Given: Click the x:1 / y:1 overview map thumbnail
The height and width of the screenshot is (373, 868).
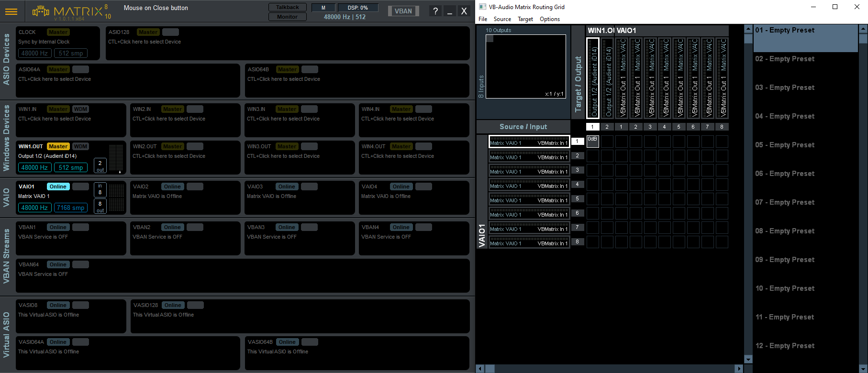Looking at the screenshot, I should pyautogui.click(x=525, y=66).
